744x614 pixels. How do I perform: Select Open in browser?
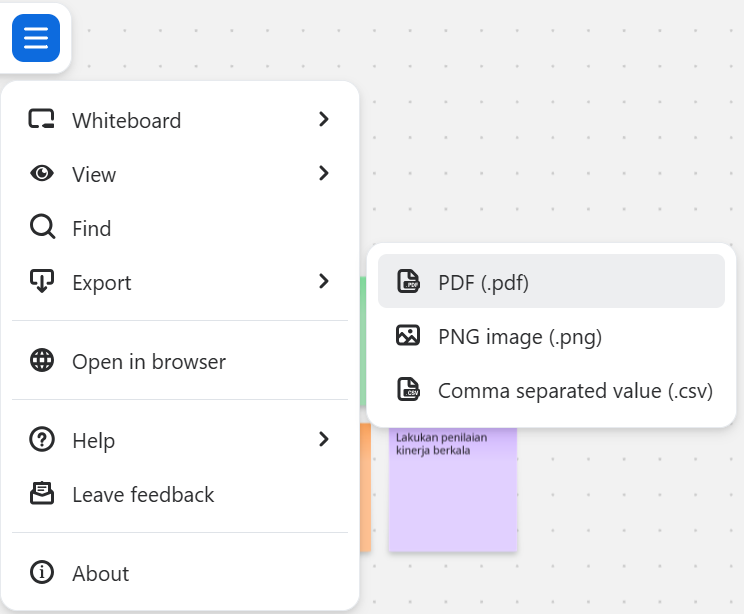tap(149, 361)
